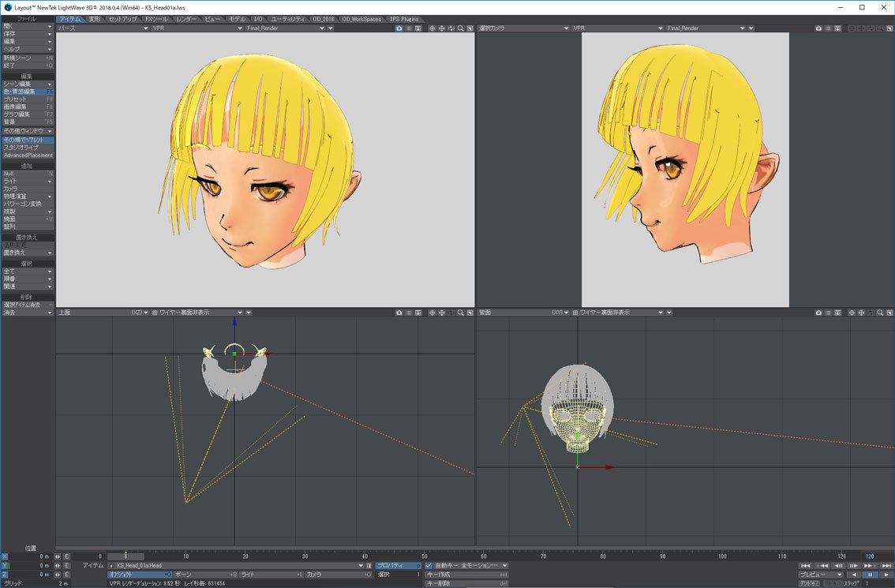Click the timeline frame slider handle at 0
Screen dimensions: 895x588
pos(125,556)
